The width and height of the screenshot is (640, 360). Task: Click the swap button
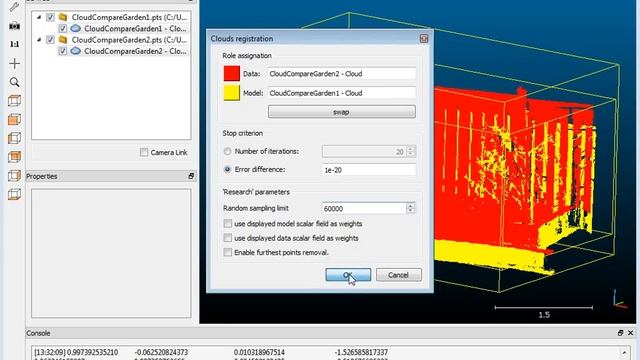pos(342,112)
